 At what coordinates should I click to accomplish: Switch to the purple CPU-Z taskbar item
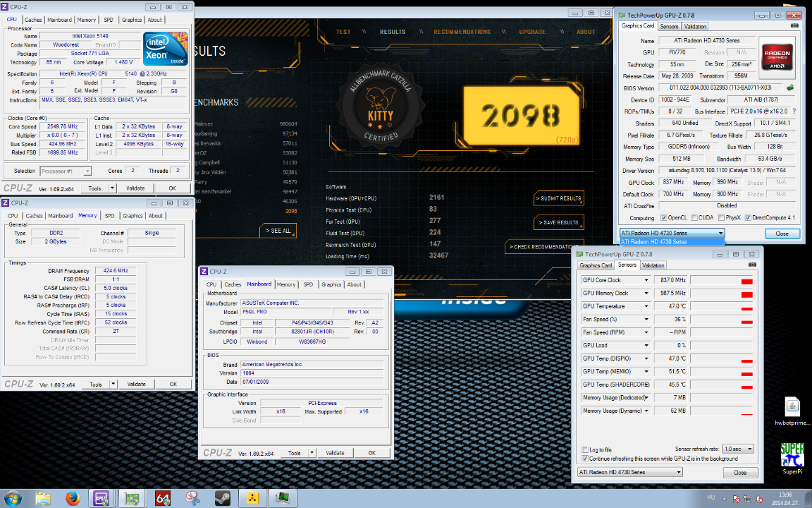[101, 499]
